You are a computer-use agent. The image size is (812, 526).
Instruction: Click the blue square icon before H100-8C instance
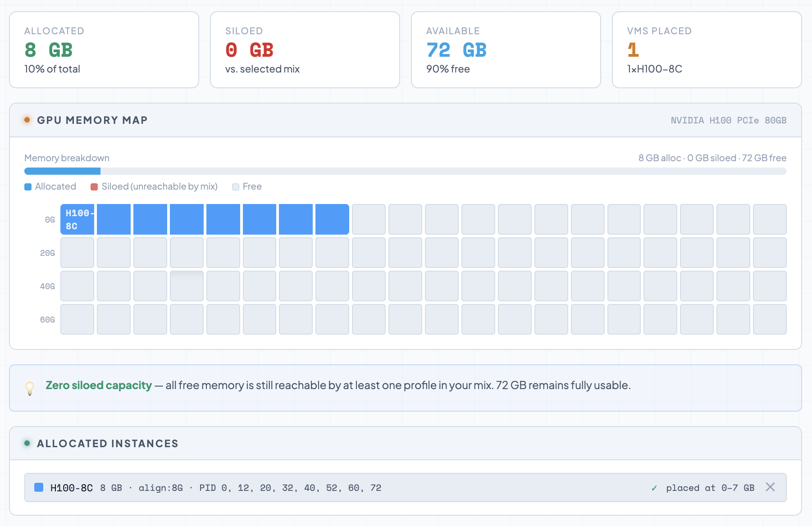point(39,487)
